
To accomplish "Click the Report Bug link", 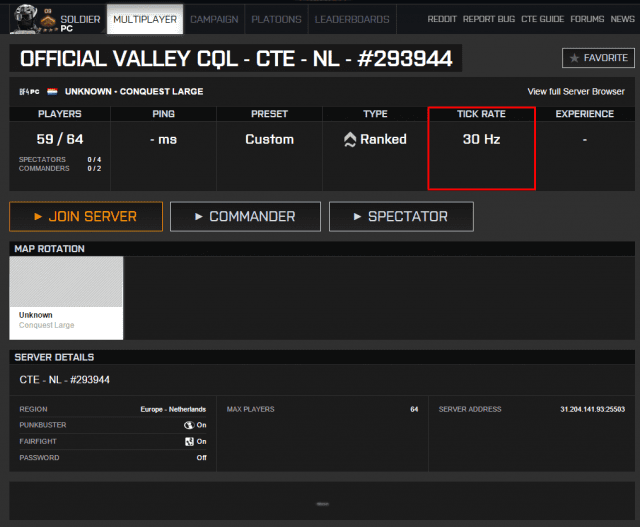I will point(489,19).
